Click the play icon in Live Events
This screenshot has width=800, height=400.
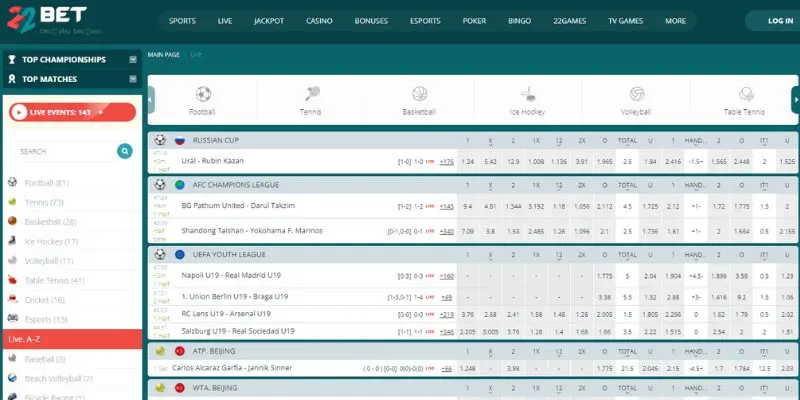tap(19, 112)
